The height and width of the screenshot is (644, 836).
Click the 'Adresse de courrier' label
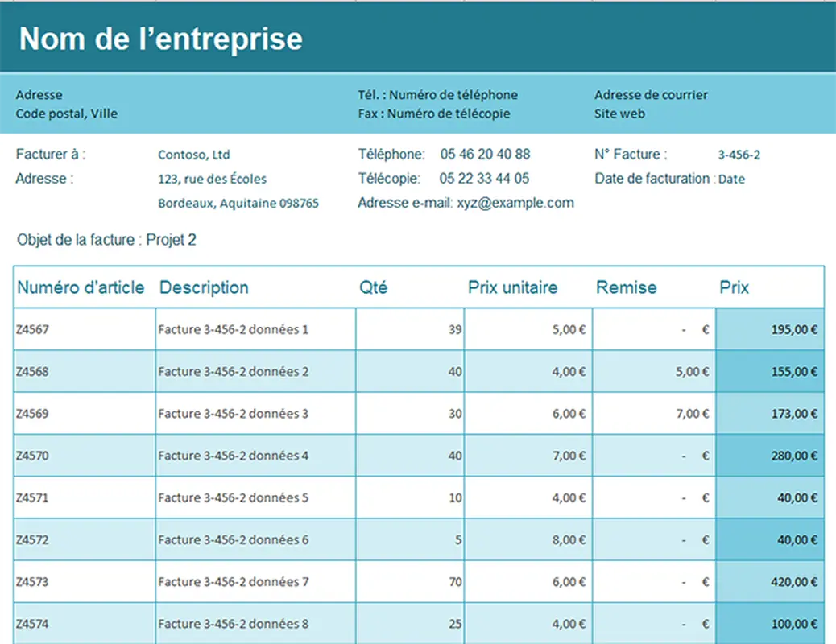tap(651, 94)
